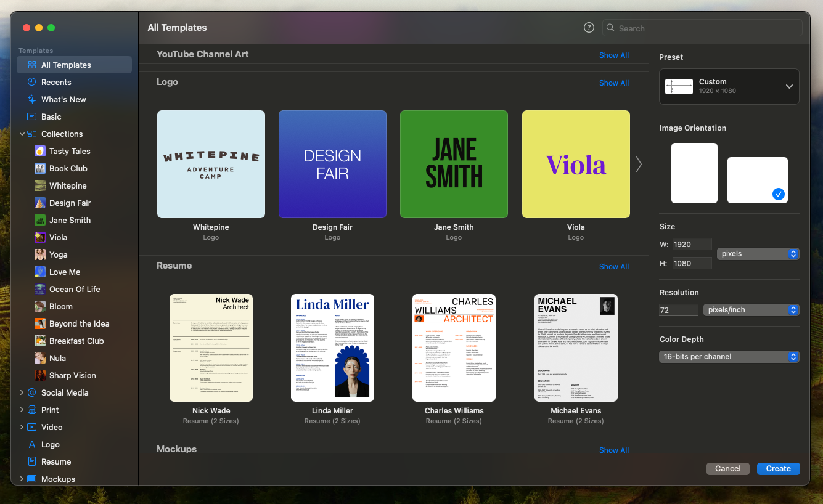Select the Tasty Tales collection icon

(x=39, y=151)
